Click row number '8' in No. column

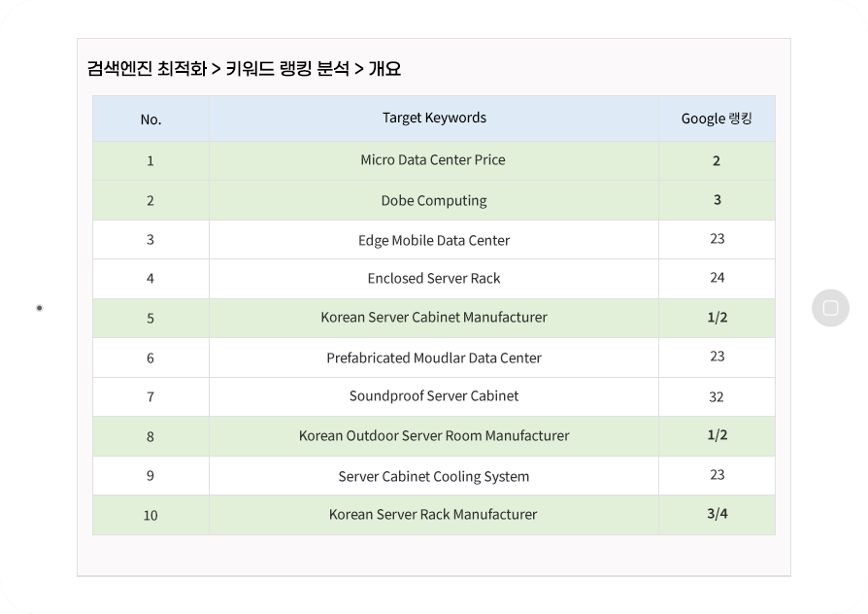150,436
